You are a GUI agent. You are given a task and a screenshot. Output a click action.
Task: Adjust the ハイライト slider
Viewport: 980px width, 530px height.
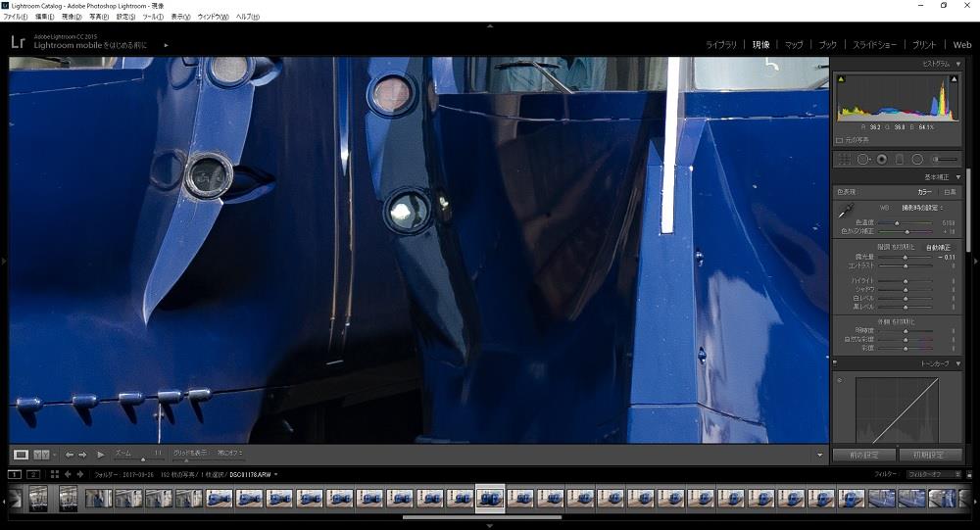tap(906, 280)
